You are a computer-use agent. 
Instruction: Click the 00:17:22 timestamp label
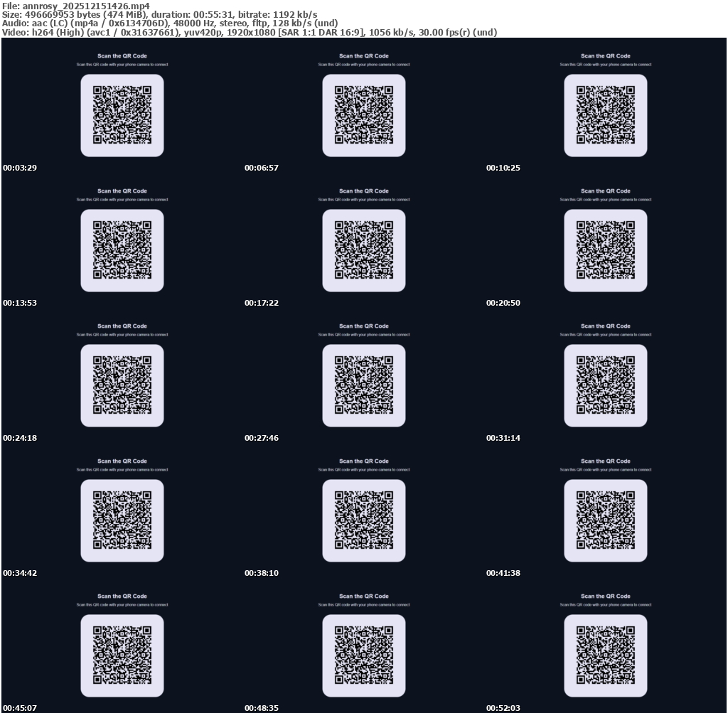pos(262,303)
